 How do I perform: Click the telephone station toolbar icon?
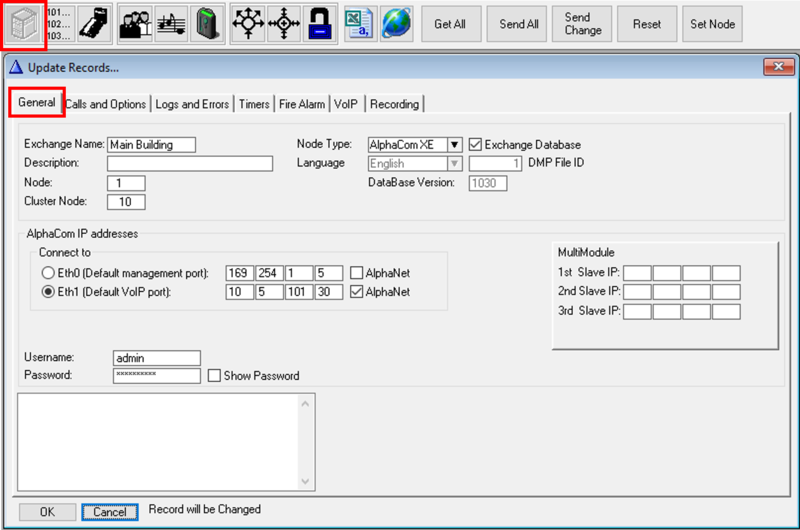tap(94, 24)
